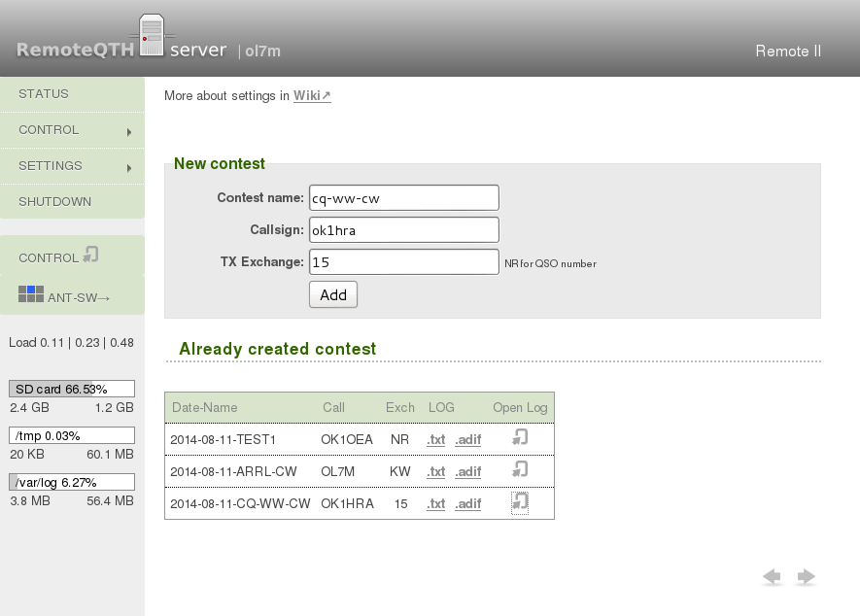This screenshot has width=860, height=616.
Task: Click the KW exchange cell
Action: click(x=399, y=471)
